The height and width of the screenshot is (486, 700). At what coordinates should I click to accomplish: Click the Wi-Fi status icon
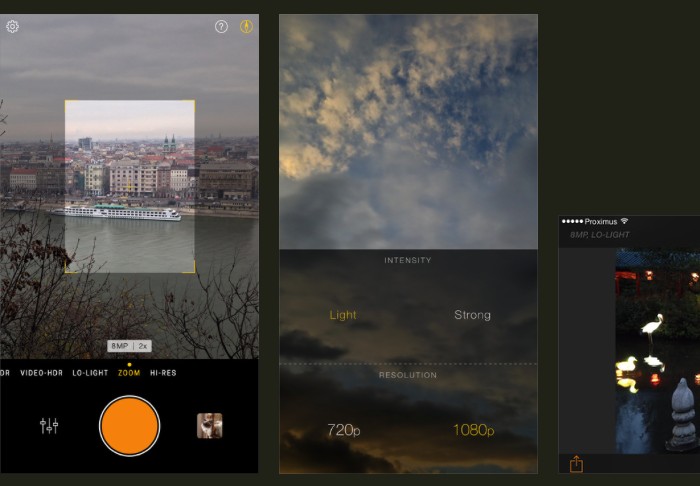coord(624,221)
